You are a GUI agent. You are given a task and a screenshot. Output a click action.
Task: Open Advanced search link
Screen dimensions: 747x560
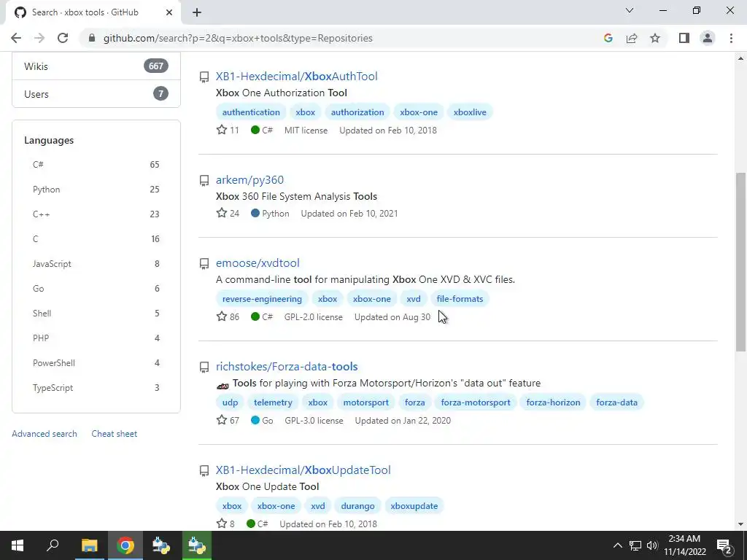(44, 434)
